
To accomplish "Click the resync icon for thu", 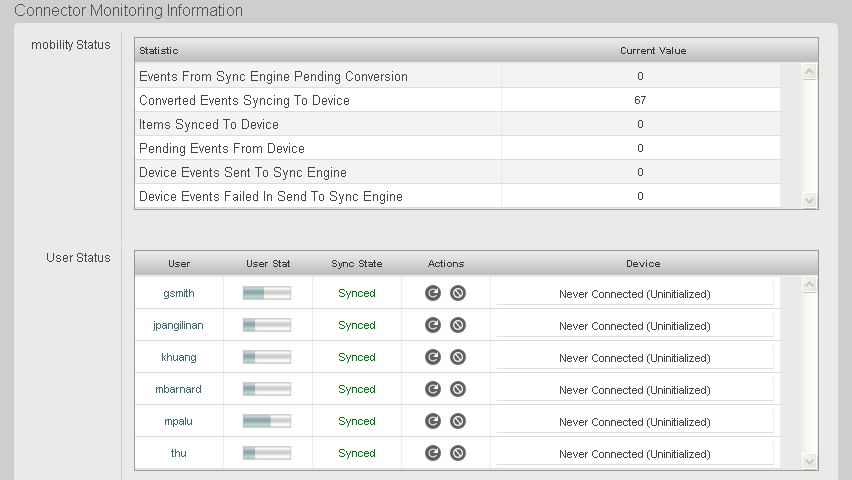I will 433,453.
